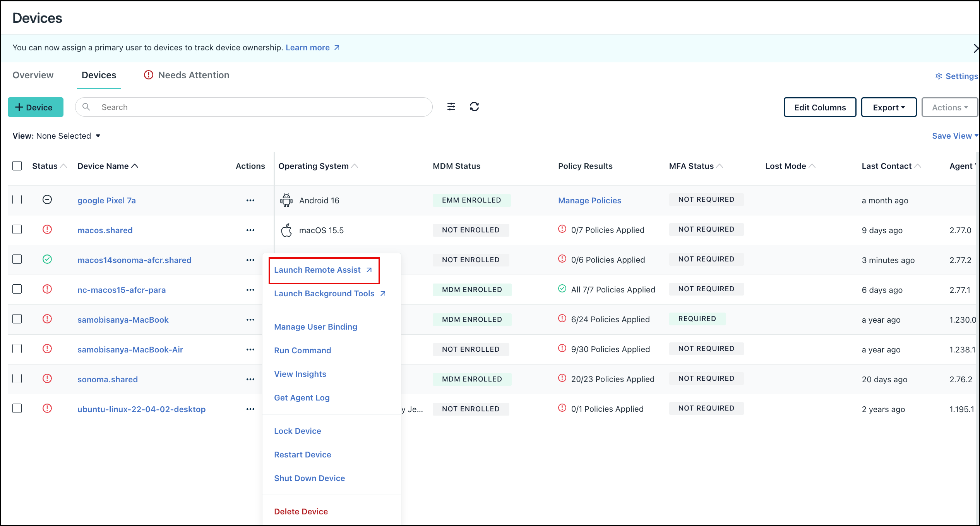The image size is (980, 526).
Task: Check the select-all checkbox in the table header
Action: point(17,165)
